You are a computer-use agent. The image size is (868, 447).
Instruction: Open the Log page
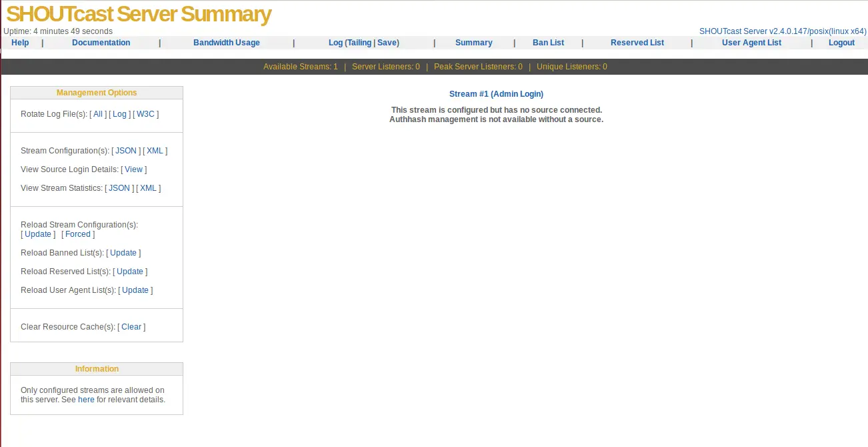[335, 43]
